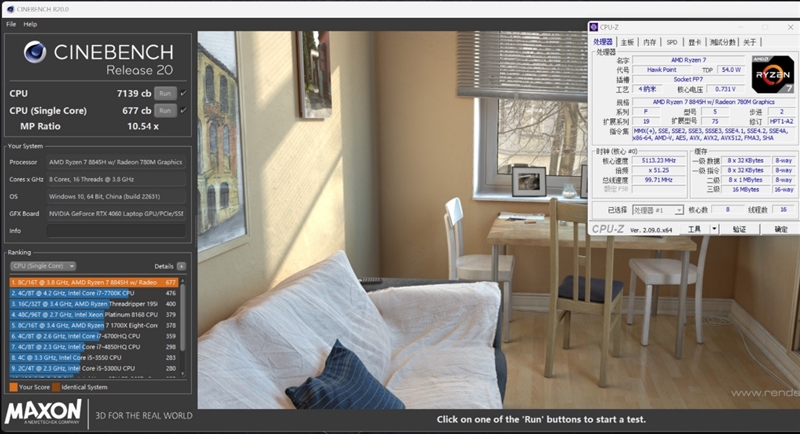The height and width of the screenshot is (434, 800).
Task: Run the CPU (Single Core) test
Action: [x=165, y=110]
